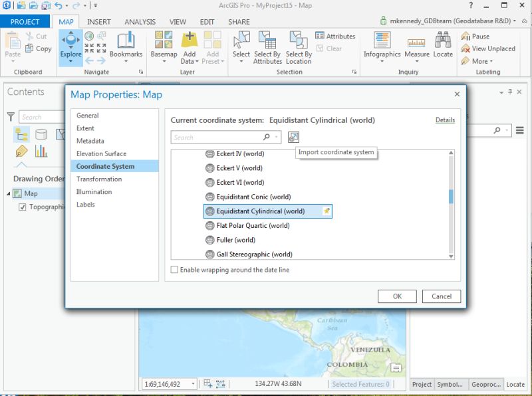Open the Attributes pane
Viewport: 532px width, 396px height.
point(335,36)
